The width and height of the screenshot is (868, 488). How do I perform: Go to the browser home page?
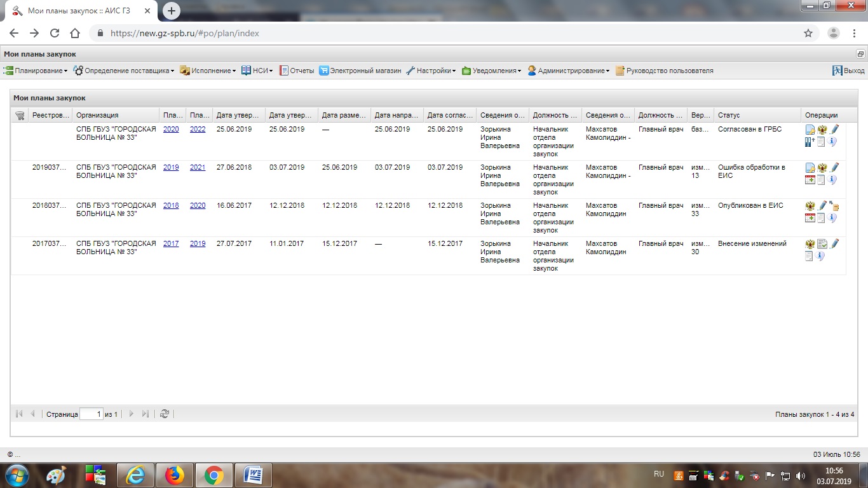tap(75, 33)
